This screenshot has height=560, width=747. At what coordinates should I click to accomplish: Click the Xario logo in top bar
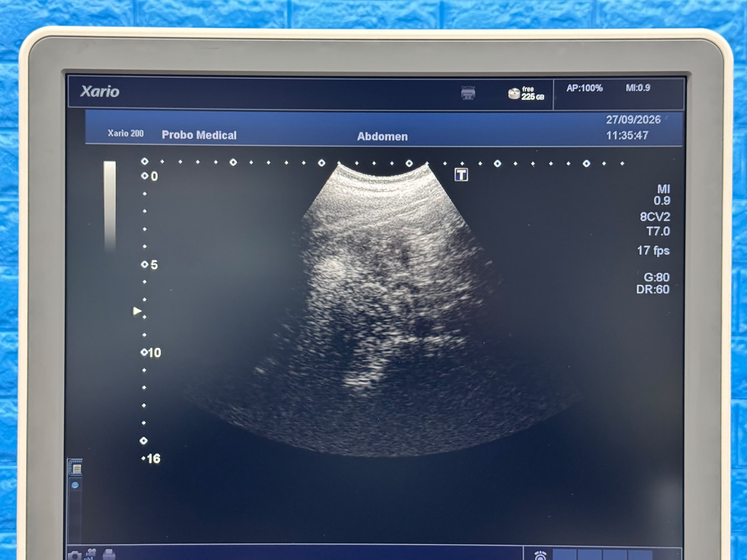(100, 91)
